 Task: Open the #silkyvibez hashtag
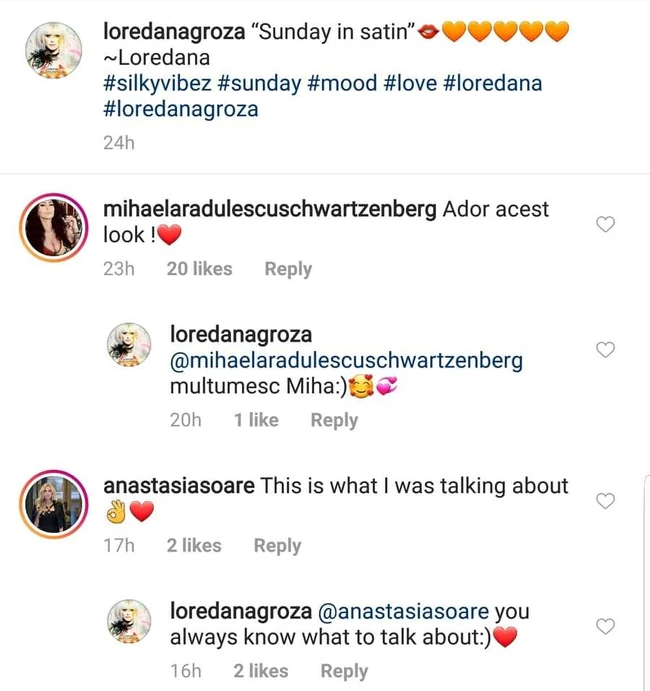[157, 83]
